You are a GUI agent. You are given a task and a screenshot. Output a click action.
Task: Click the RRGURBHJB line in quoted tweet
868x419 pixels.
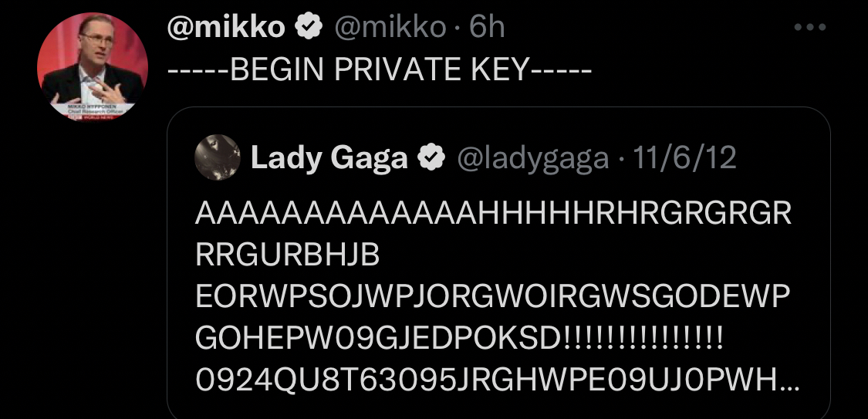coord(288,255)
